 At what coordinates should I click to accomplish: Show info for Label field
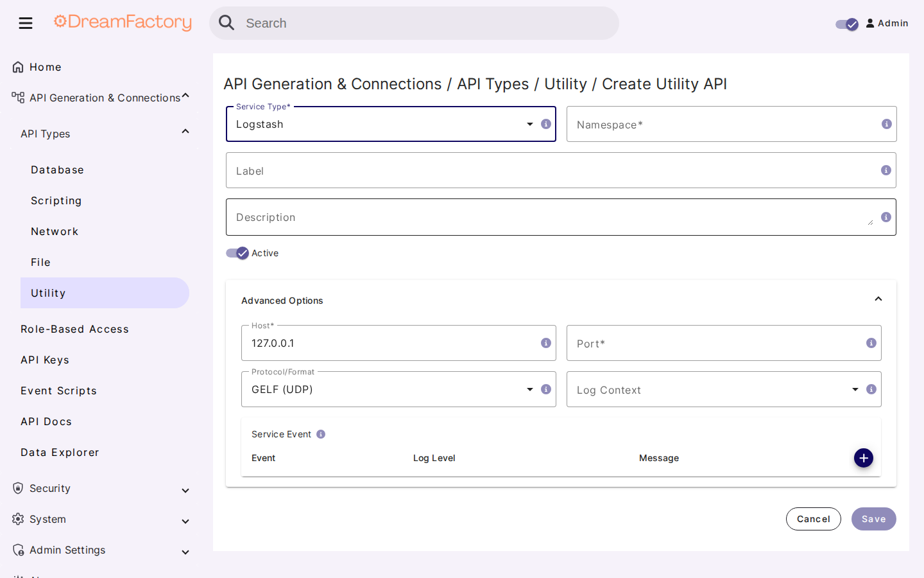886,170
